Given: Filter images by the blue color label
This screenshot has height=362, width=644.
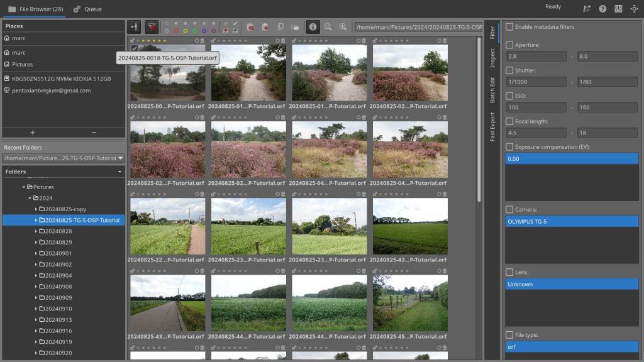Looking at the screenshot, I should 204,31.
